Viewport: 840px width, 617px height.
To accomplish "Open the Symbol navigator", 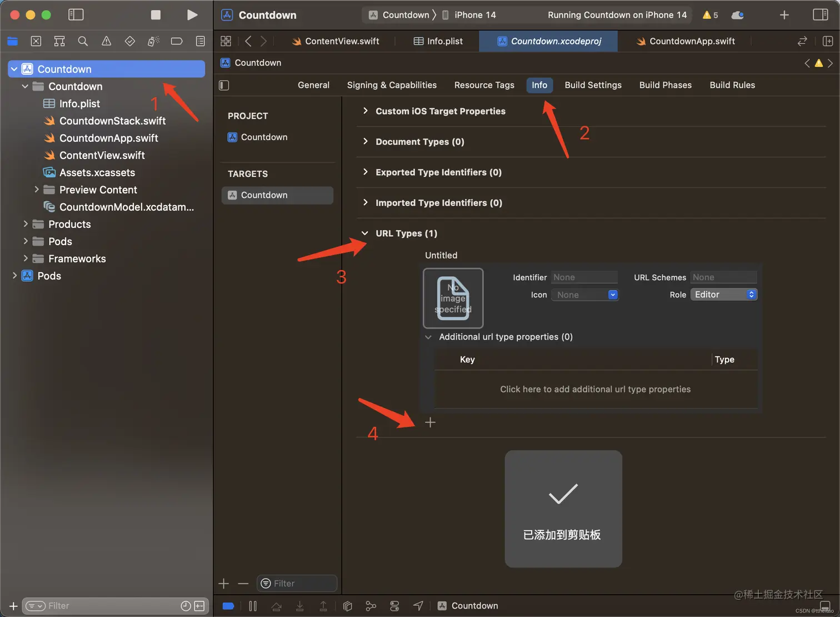I will 59,41.
